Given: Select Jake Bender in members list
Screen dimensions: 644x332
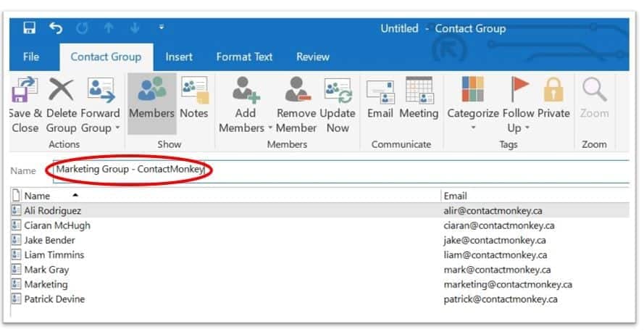Looking at the screenshot, I should coord(50,241).
